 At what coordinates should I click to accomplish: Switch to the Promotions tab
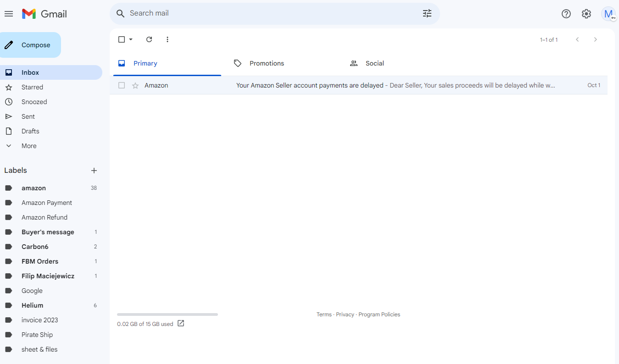pos(283,63)
